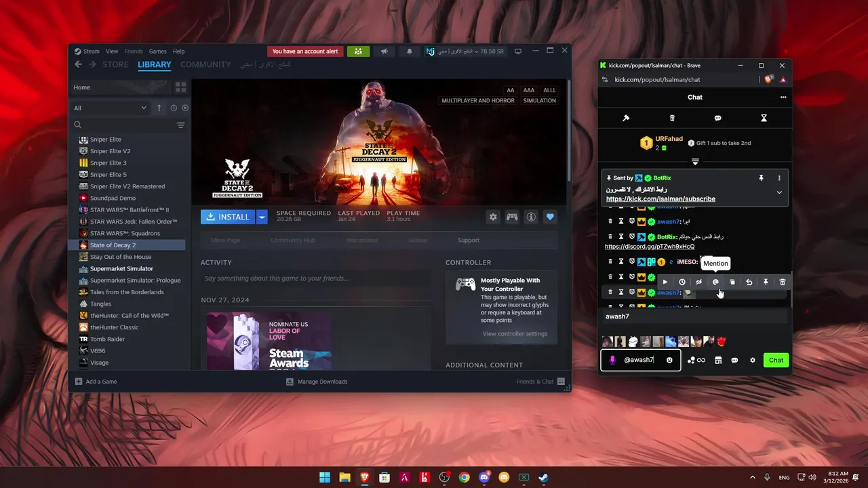Switch to Steam STORE tab
Viewport: 868px width, 488px height.
115,64
